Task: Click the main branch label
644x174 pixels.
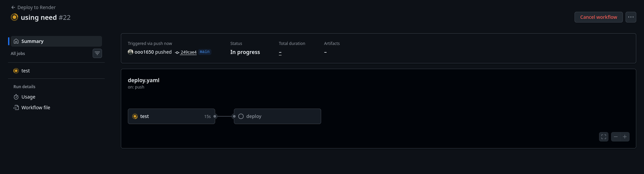Action: pos(204,52)
